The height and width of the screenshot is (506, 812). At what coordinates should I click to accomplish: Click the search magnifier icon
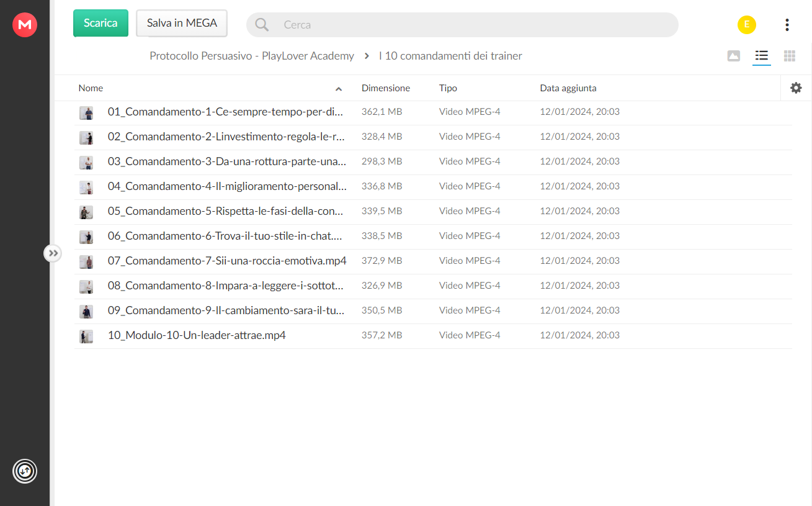262,25
